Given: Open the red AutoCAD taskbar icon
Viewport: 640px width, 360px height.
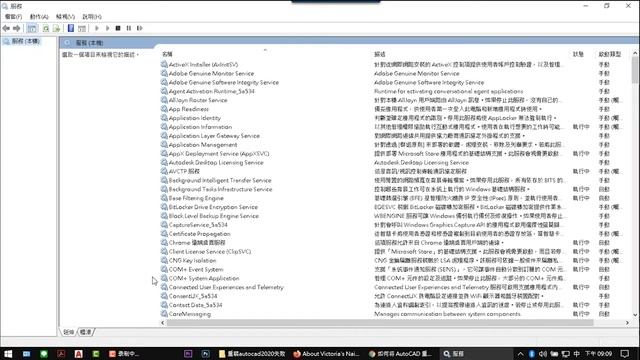Looking at the screenshot, I should [x=78, y=353].
